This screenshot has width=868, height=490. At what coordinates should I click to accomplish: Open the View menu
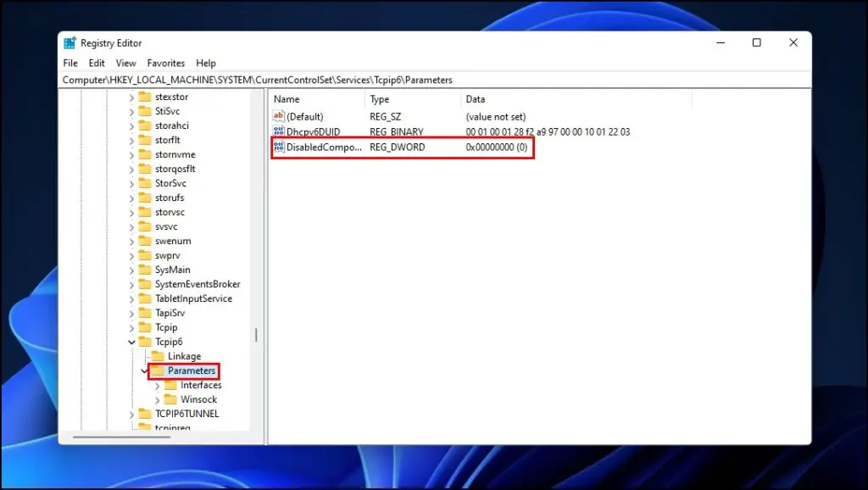tap(125, 63)
